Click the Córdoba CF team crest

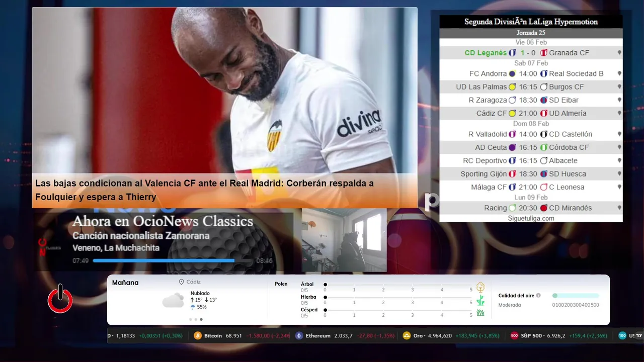(543, 147)
